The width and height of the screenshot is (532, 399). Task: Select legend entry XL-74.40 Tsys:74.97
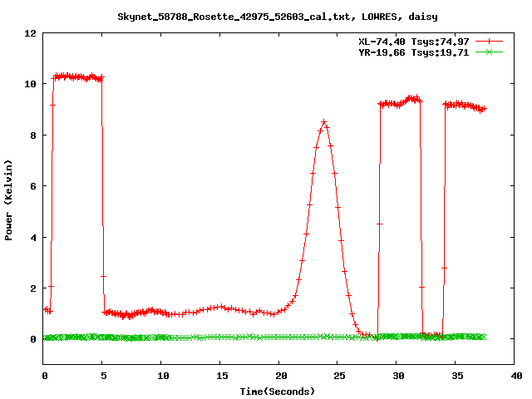pos(414,42)
